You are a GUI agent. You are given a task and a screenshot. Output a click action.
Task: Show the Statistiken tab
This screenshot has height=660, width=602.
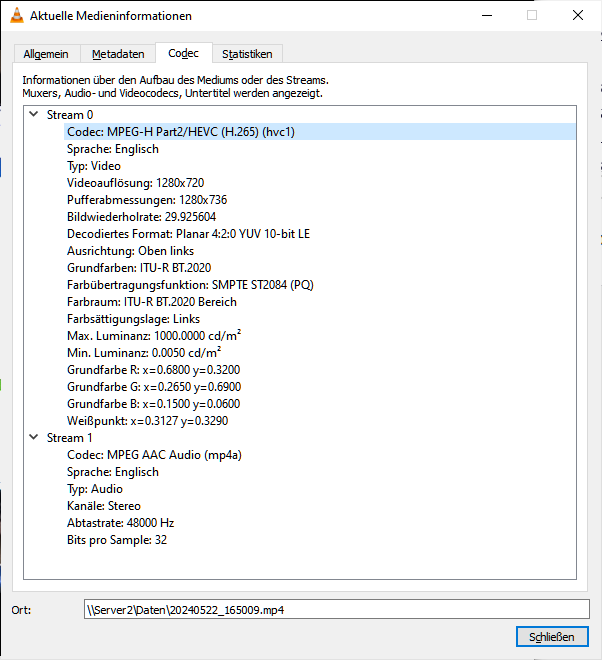(x=247, y=54)
